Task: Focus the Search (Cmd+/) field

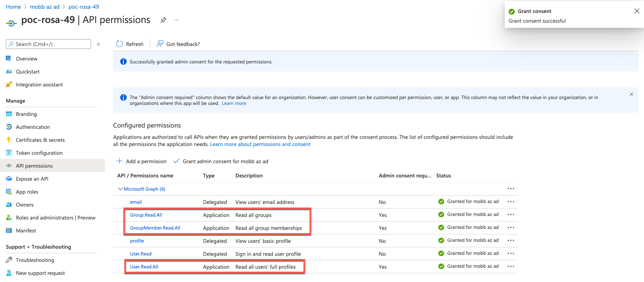Action: (48, 44)
